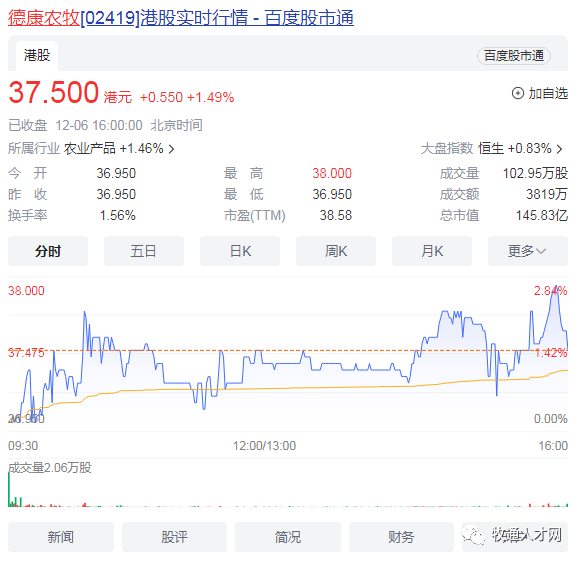Select the 港股 tab
This screenshot has height=561, width=580.
coord(37,56)
